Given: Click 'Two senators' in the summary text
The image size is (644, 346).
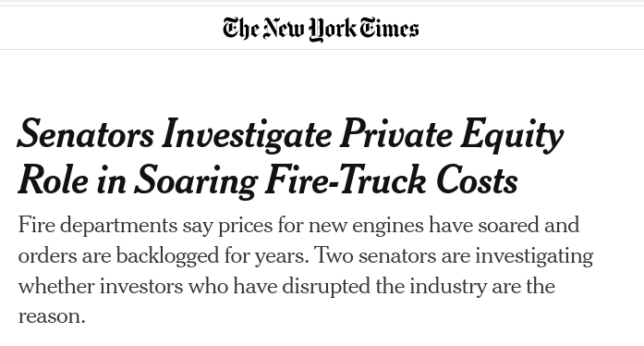Looking at the screenshot, I should (x=374, y=255).
